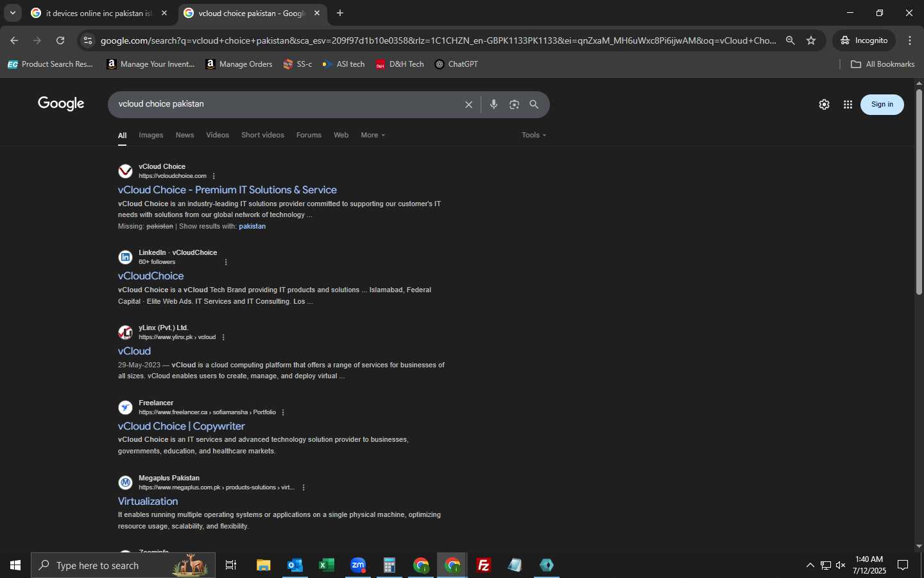Open 'vCloud Choice | Copywriter' result

tap(182, 426)
